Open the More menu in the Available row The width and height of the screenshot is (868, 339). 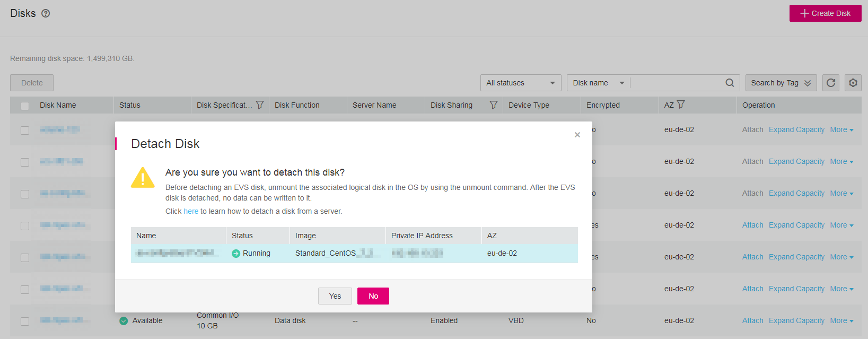[841, 320]
